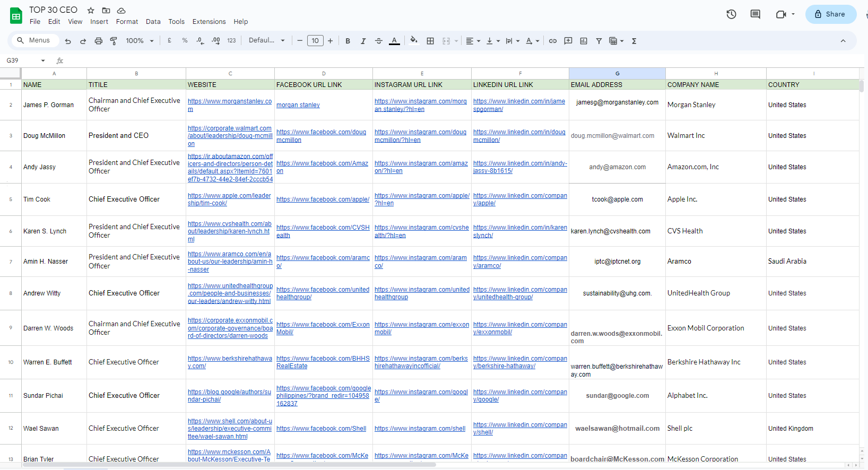Decrease decimal places
868x470 pixels.
200,40
